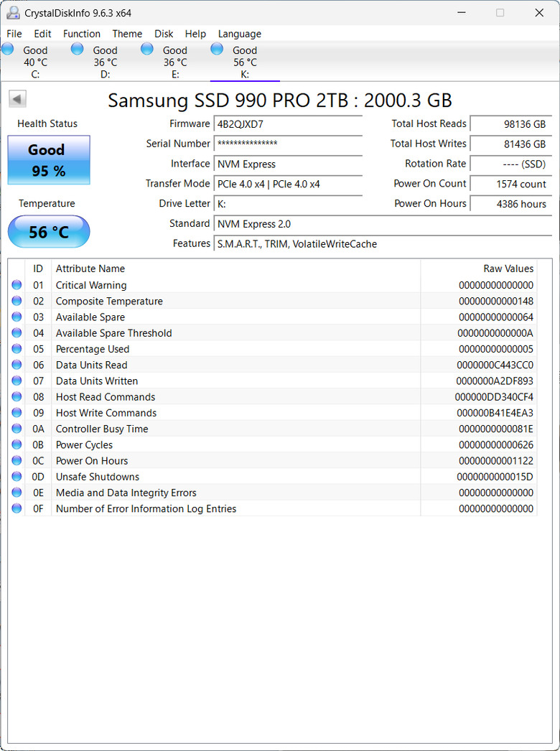
Task: Open the Help menu
Action: pos(195,34)
